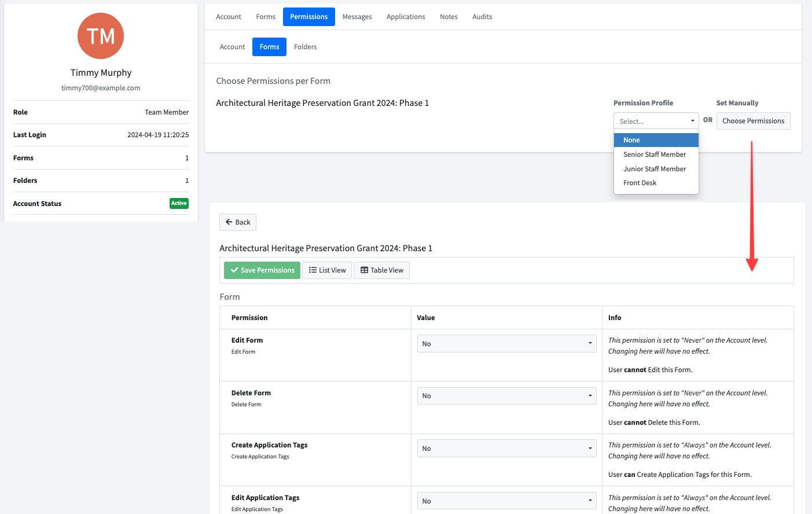Click the TM avatar circle
812x514 pixels.
[x=101, y=36]
